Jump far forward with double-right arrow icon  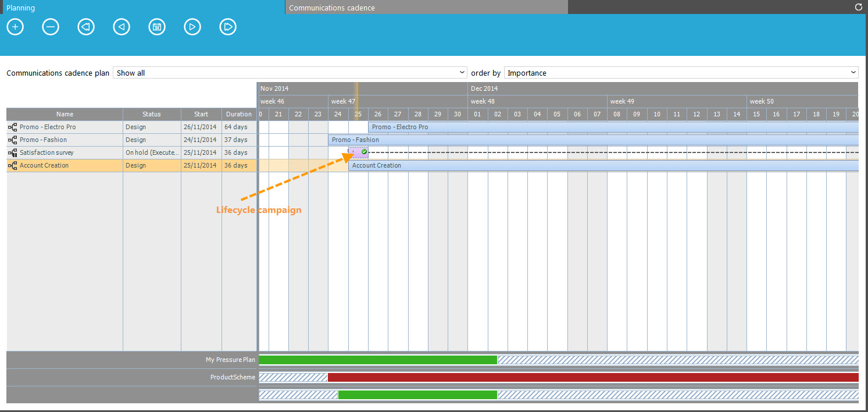[228, 27]
